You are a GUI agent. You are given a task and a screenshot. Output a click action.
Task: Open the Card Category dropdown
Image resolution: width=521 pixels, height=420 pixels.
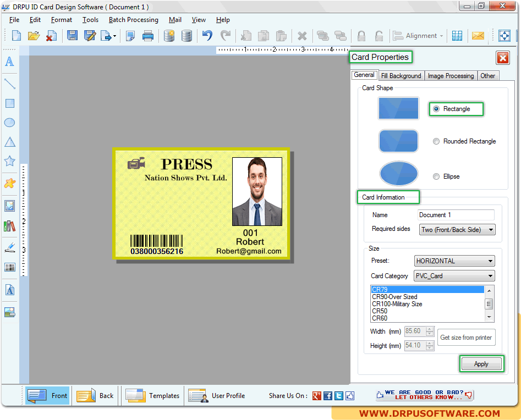click(453, 276)
